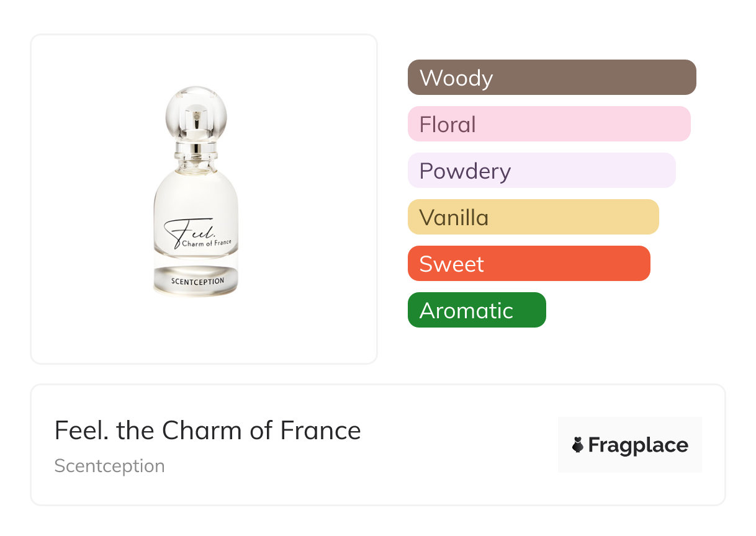The height and width of the screenshot is (536, 756).
Task: Click the word "Sweet" inside orange bar
Action: pyautogui.click(x=451, y=264)
